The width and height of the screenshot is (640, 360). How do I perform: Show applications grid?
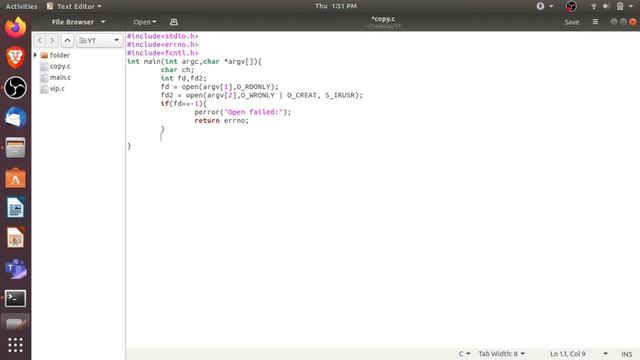(x=16, y=345)
